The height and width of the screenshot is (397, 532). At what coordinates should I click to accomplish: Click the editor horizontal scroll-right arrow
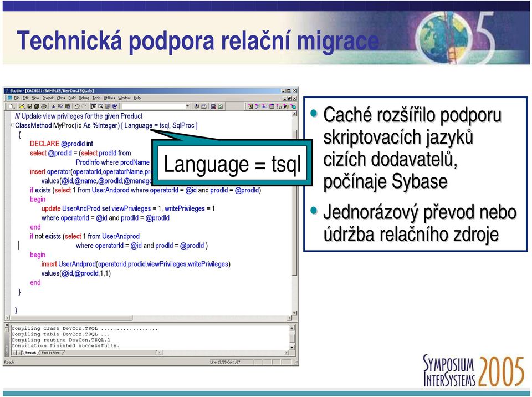coord(289,318)
